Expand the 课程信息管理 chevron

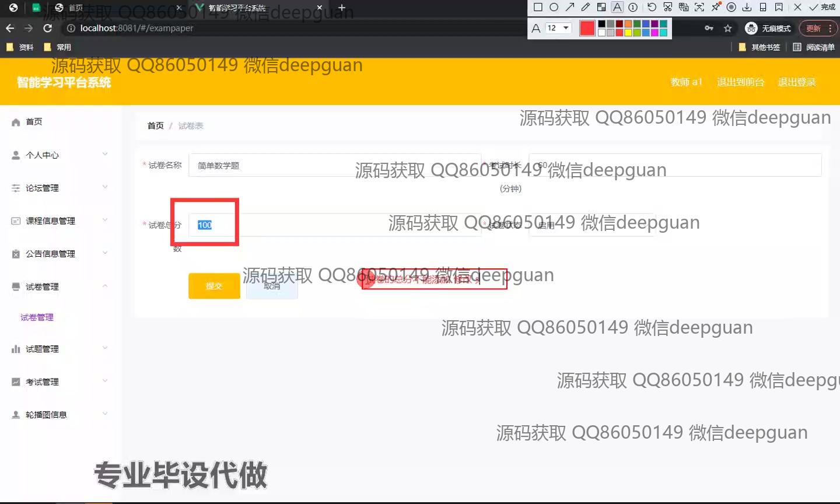click(105, 220)
